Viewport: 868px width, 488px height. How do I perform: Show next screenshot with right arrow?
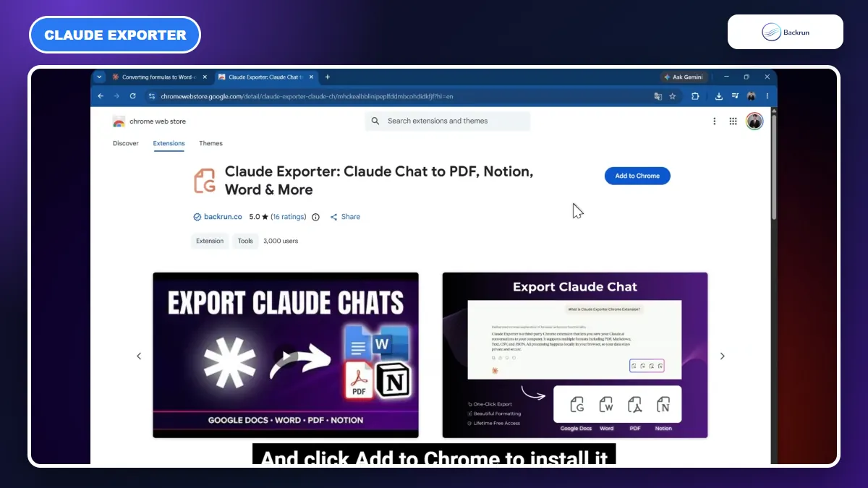(722, 356)
